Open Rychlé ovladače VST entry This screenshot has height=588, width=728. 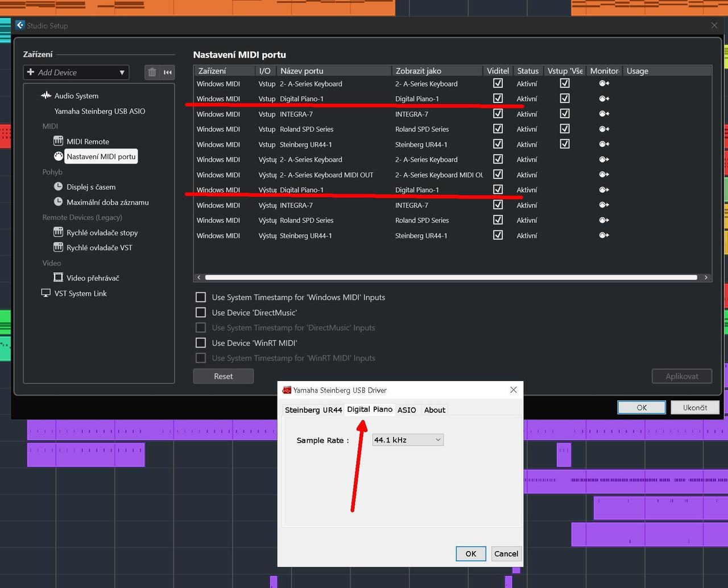[99, 248]
